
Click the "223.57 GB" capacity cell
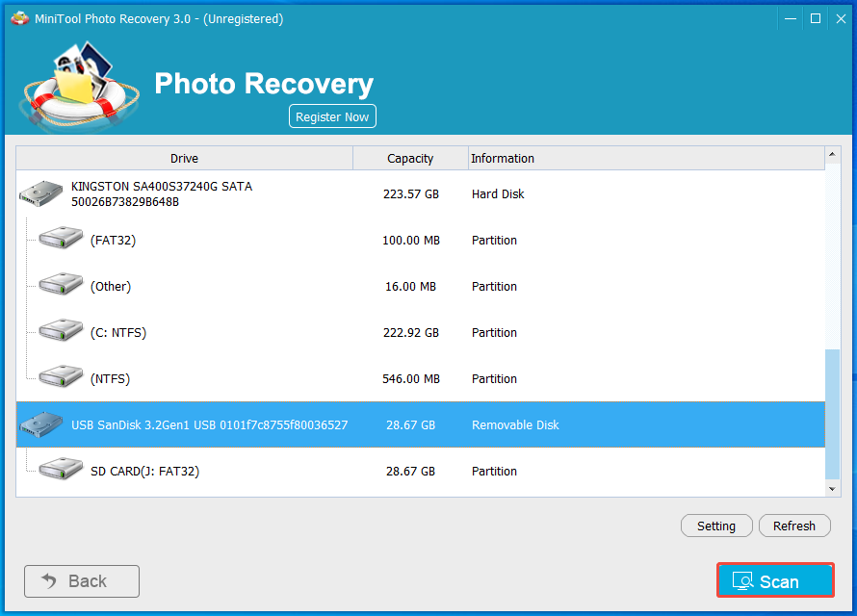click(411, 194)
